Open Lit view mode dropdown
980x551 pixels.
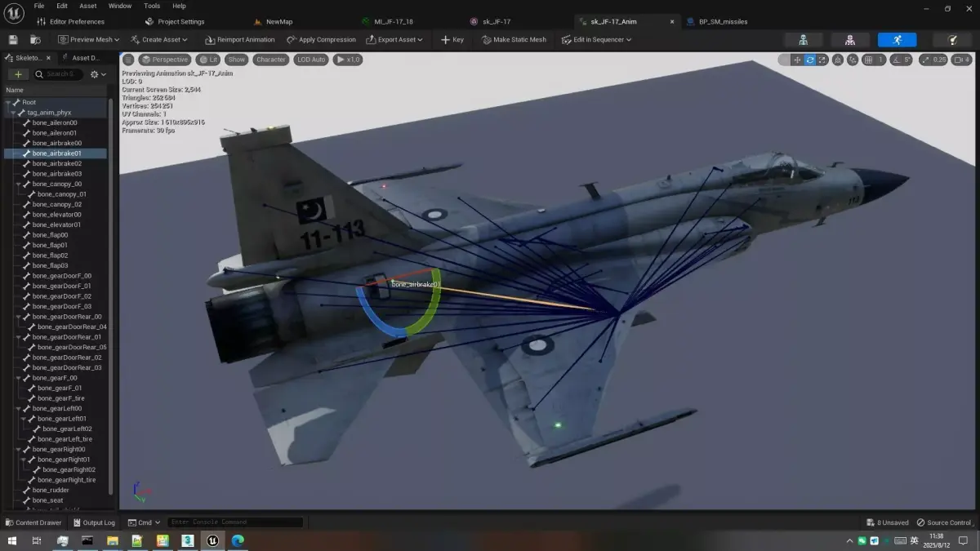(208, 60)
